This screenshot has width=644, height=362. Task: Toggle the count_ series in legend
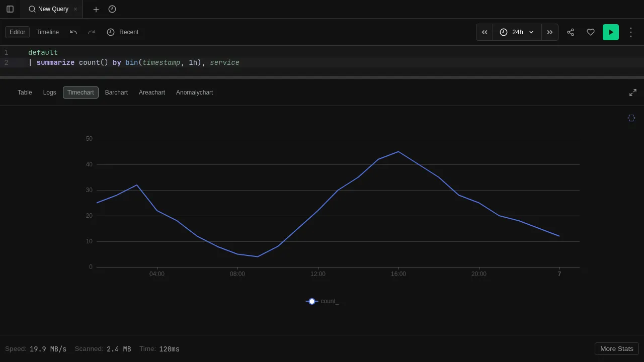322,301
